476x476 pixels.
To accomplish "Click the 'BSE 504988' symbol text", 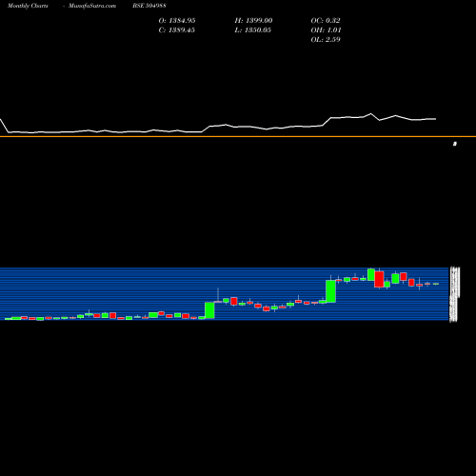I will click(x=149, y=6).
